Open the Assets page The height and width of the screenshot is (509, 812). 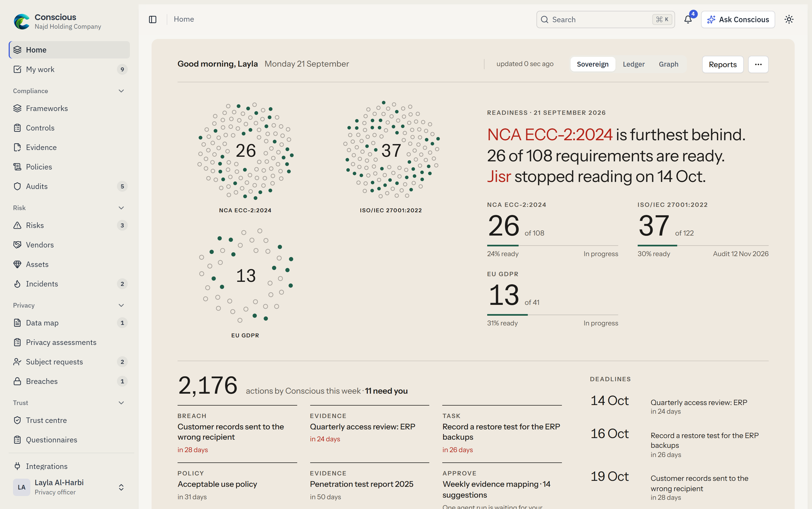point(69,265)
